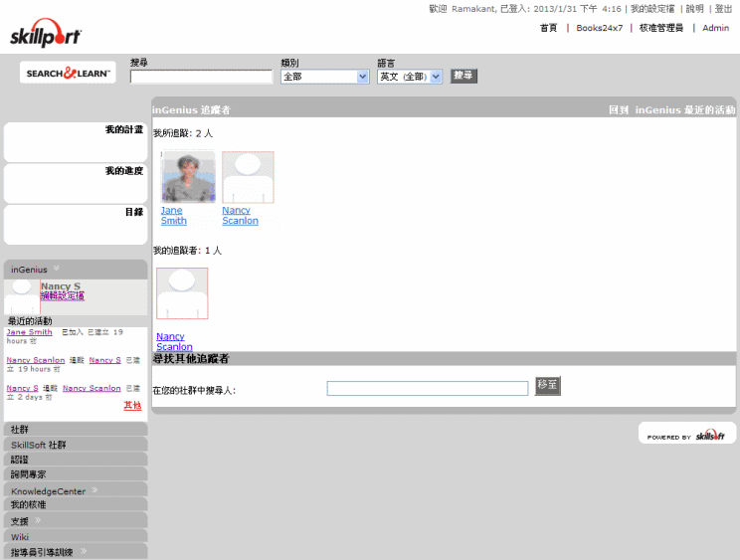This screenshot has height=560, width=740.
Task: Open the 說明 help link
Action: [x=694, y=9]
